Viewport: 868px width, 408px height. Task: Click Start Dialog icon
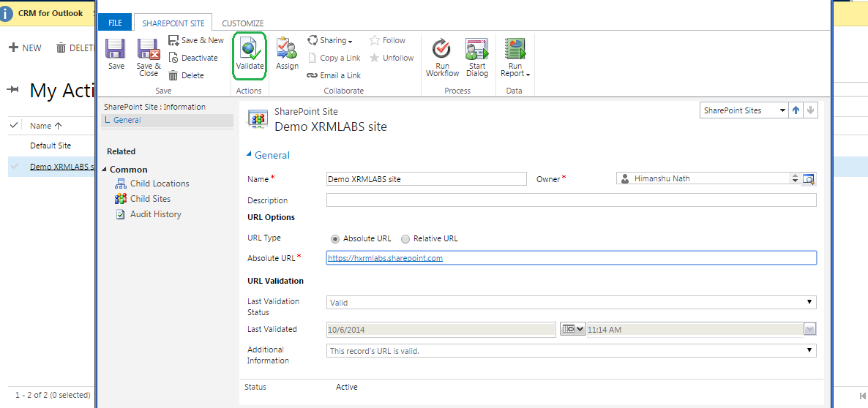pyautogui.click(x=476, y=57)
